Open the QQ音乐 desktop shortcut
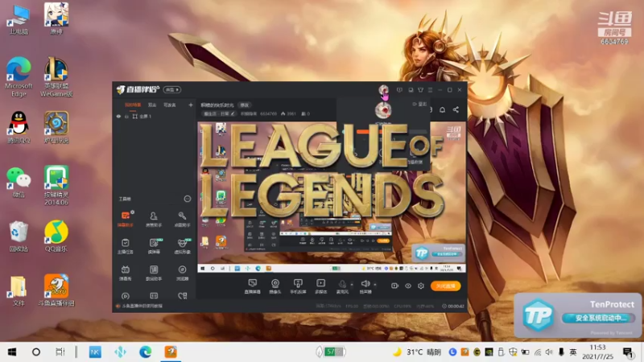Screen dimensions: 644x362 [x=56, y=236]
